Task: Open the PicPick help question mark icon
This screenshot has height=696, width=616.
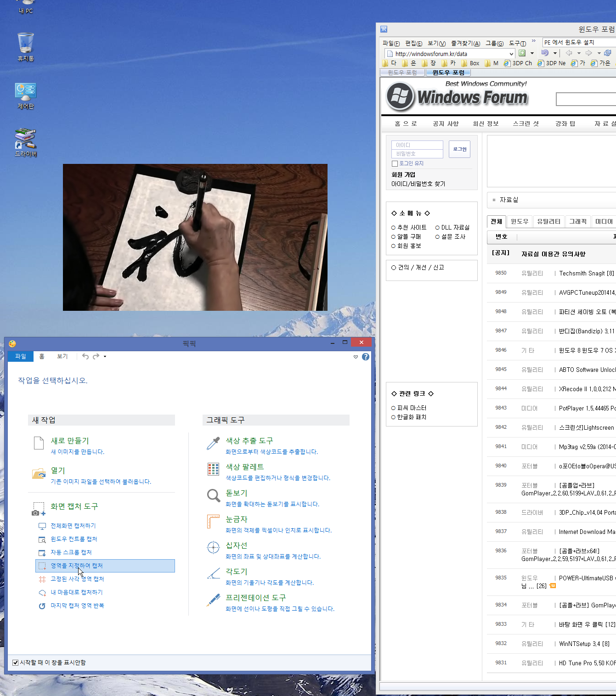Action: [x=366, y=357]
